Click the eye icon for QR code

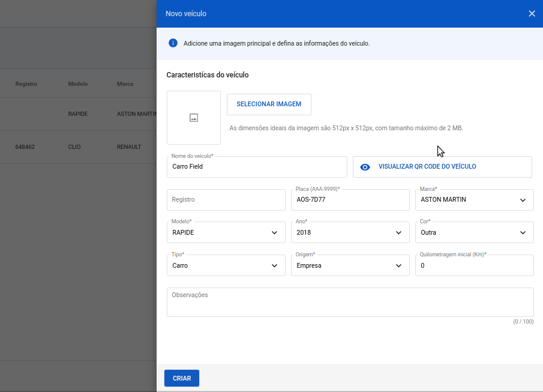365,167
